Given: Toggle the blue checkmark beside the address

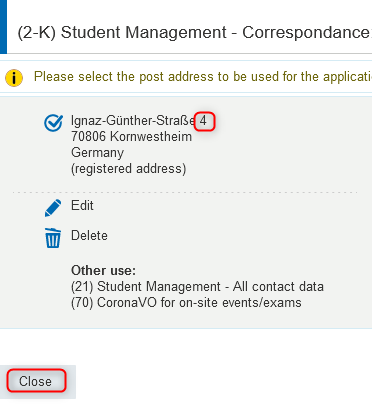Looking at the screenshot, I should (x=53, y=123).
